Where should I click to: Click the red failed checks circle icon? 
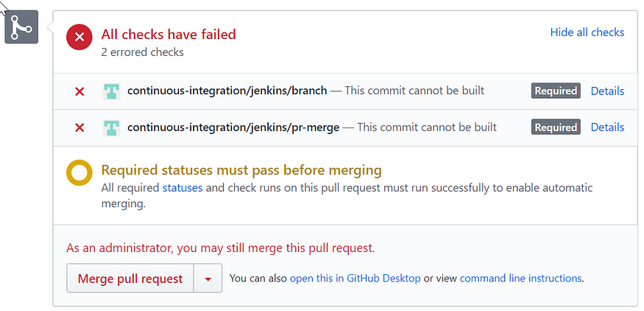[79, 37]
